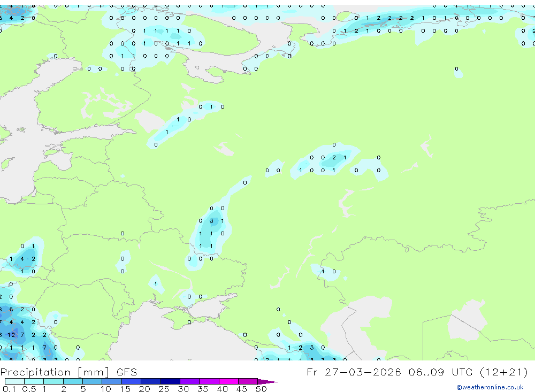Pick the 1–2 mm legend swatch
This screenshot has height=392, width=535.
tap(53, 381)
